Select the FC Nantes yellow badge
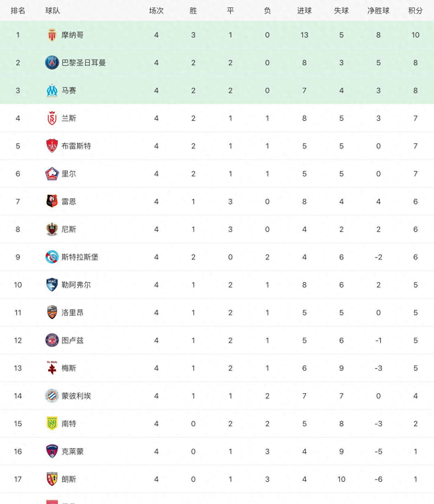Image resolution: width=434 pixels, height=504 pixels. [x=52, y=423]
